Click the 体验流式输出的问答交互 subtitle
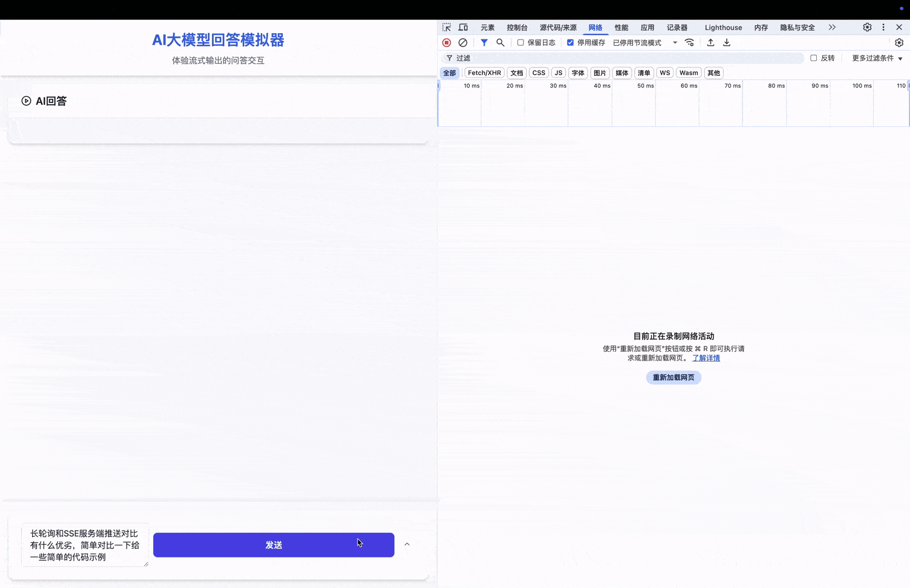Screen dimensions: 910x588 [x=218, y=61]
